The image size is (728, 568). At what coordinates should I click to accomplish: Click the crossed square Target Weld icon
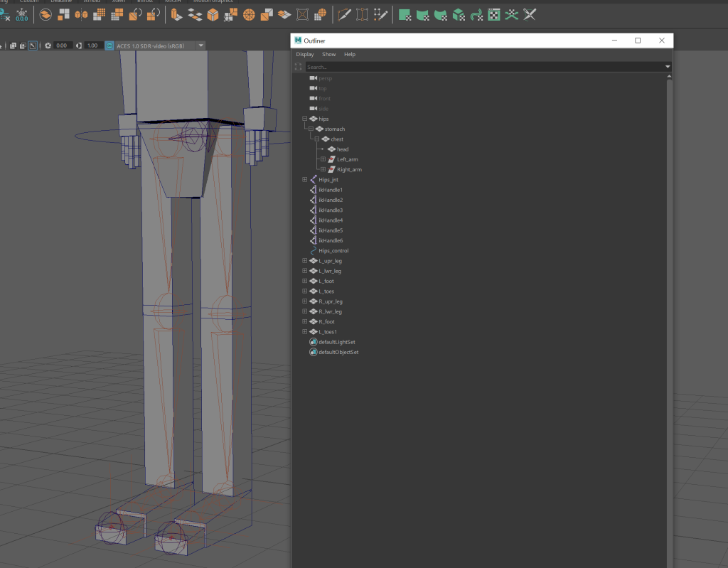tap(302, 15)
